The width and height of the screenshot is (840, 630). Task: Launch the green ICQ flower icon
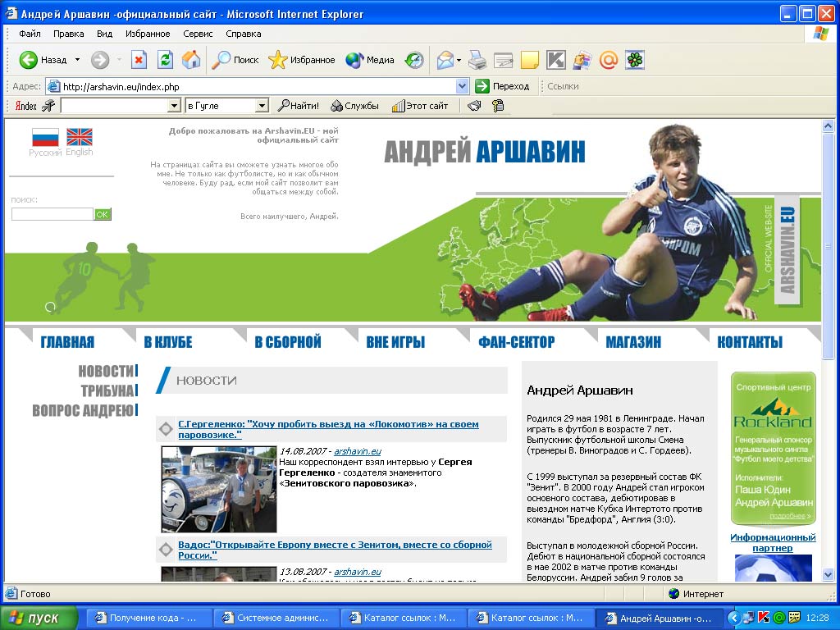click(x=635, y=60)
